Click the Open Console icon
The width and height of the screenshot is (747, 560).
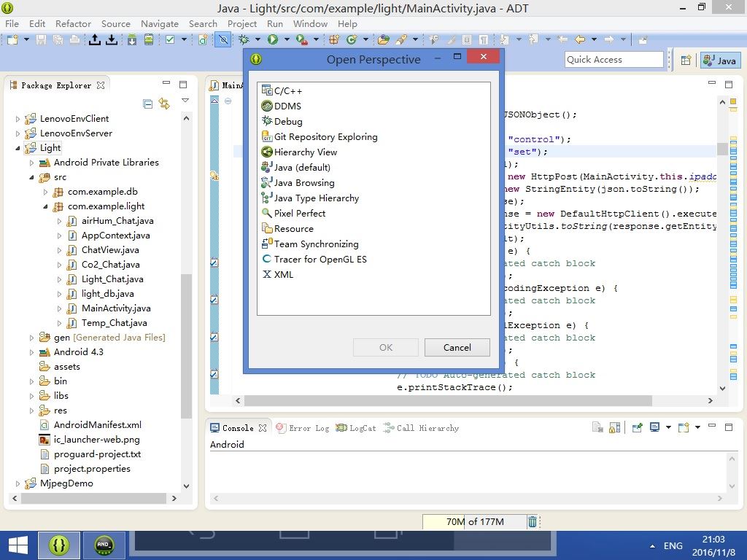(x=684, y=427)
